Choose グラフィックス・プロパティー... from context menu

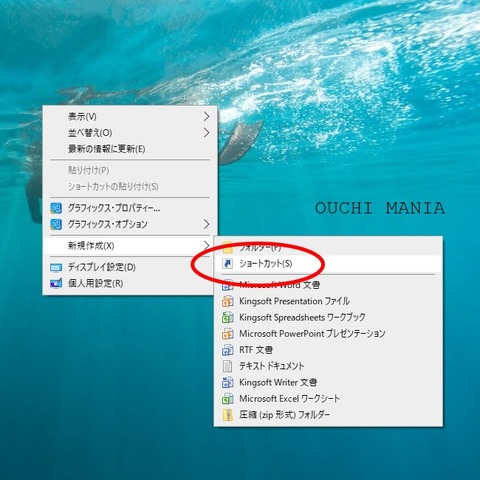(x=130, y=208)
